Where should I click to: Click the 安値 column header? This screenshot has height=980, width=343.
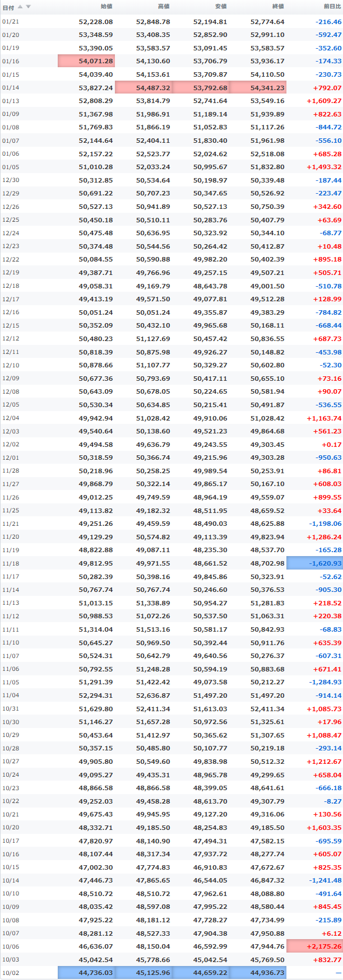pyautogui.click(x=221, y=7)
